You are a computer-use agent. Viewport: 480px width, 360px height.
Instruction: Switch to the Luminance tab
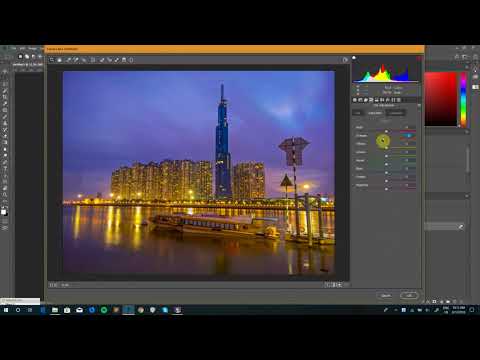pos(396,113)
